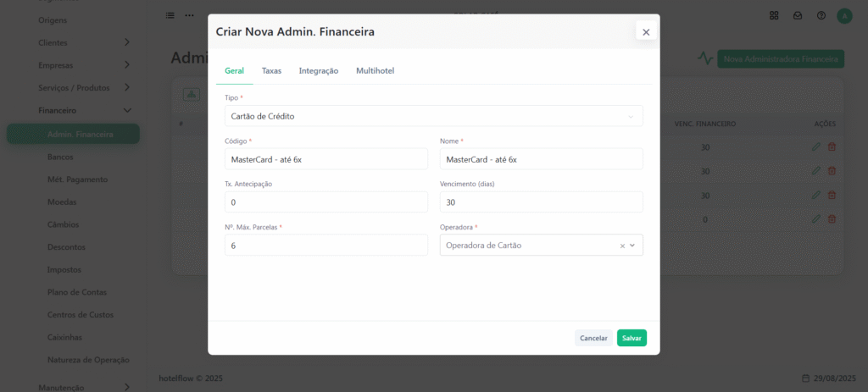868x392 pixels.
Task: Click the Nº. Máx. Parcelas input field
Action: click(326, 245)
